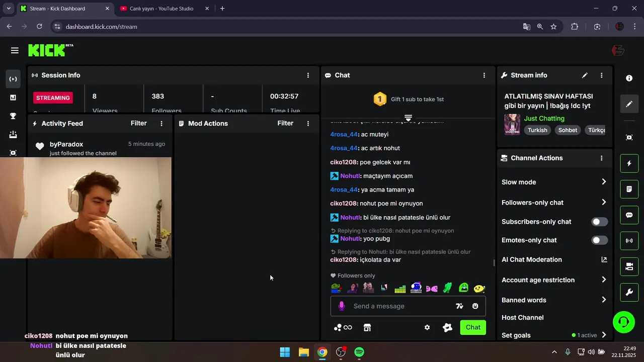Open Activity Feed three-dot menu
The height and width of the screenshot is (362, 644).
[162, 123]
